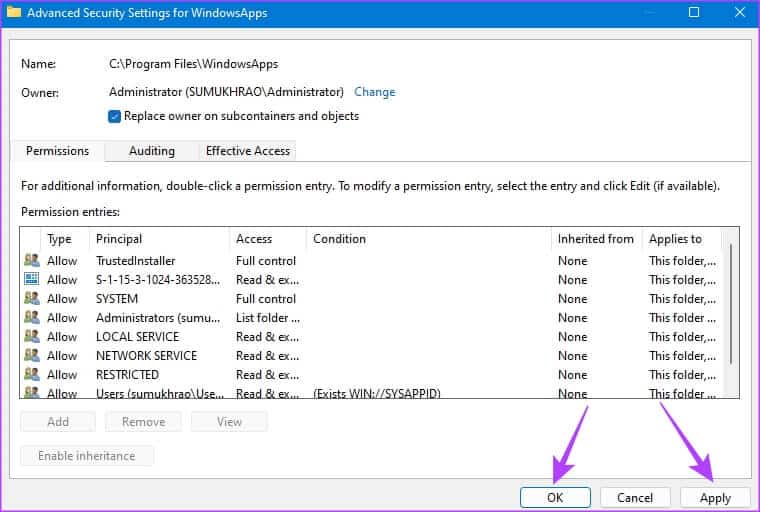Click the Cancel button
This screenshot has height=512, width=760.
click(x=635, y=498)
